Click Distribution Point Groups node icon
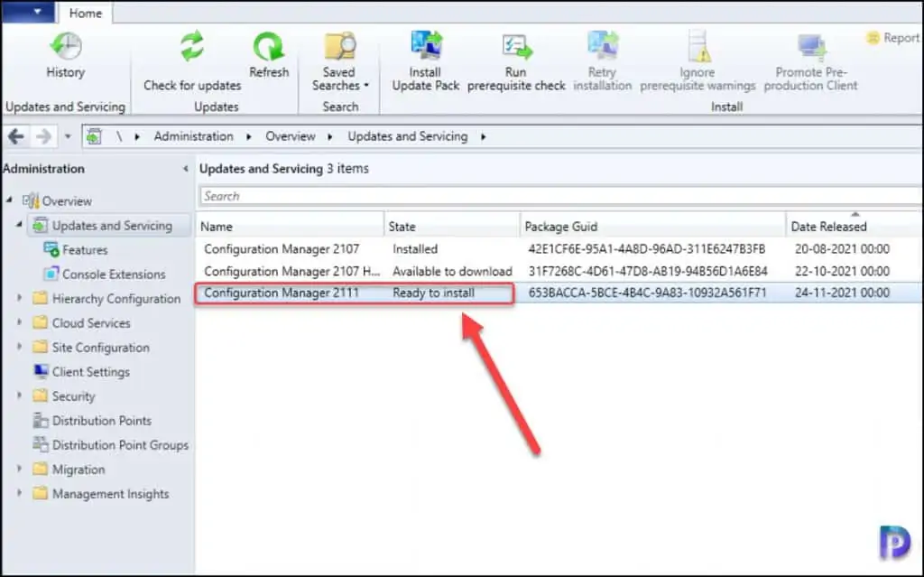Screen dimensions: 924x577 (41, 444)
